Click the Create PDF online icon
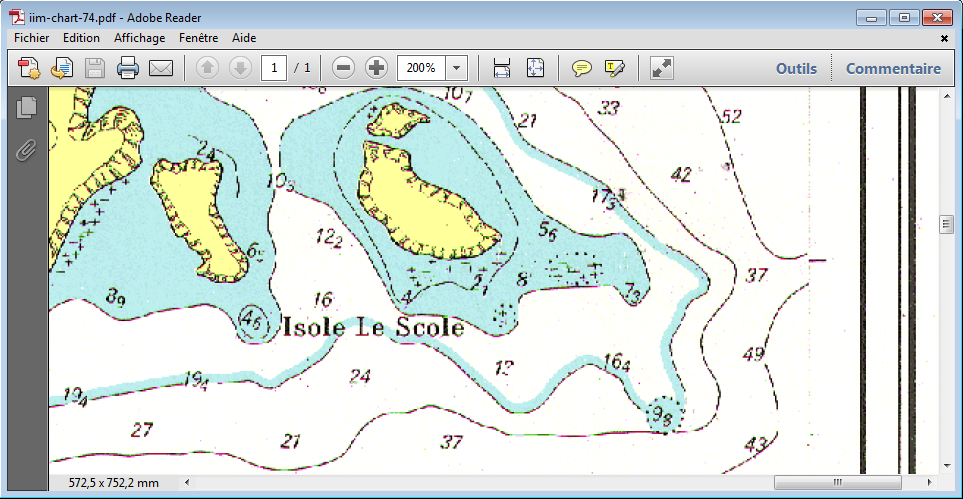The image size is (963, 499). point(29,68)
